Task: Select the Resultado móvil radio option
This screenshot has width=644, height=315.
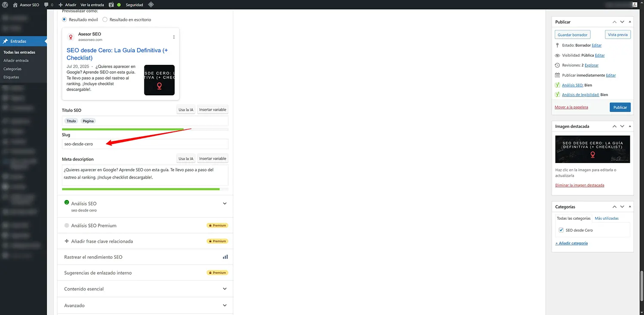Action: click(64, 20)
